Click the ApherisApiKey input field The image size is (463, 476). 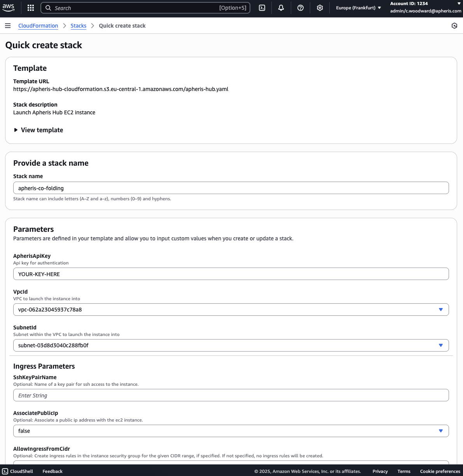pyautogui.click(x=231, y=274)
